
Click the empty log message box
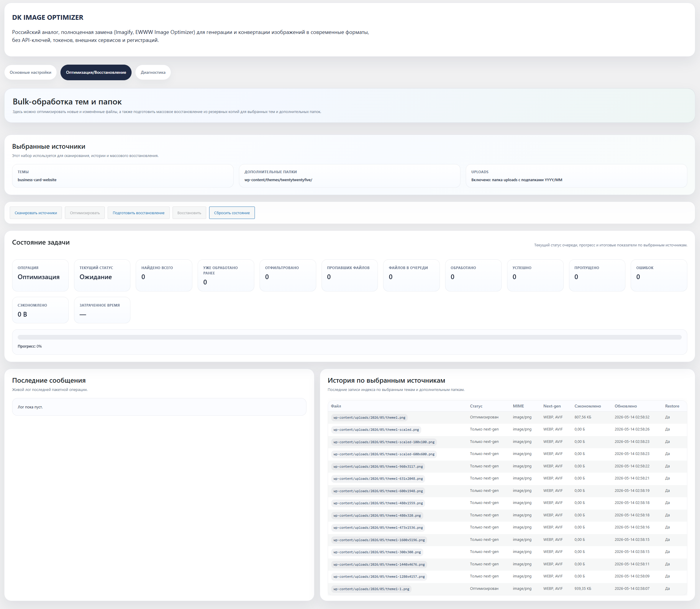[159, 407]
